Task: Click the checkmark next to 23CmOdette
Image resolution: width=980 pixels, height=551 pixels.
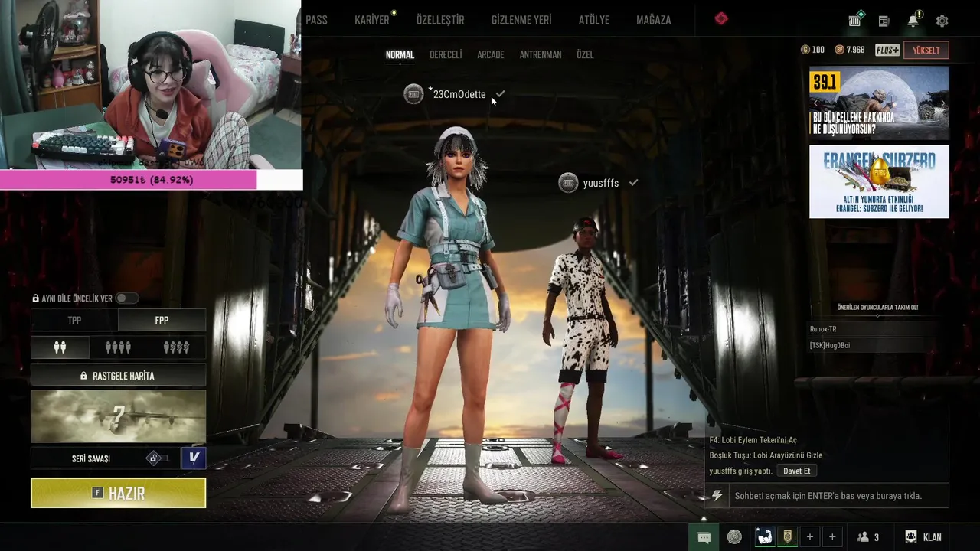Action: click(500, 93)
